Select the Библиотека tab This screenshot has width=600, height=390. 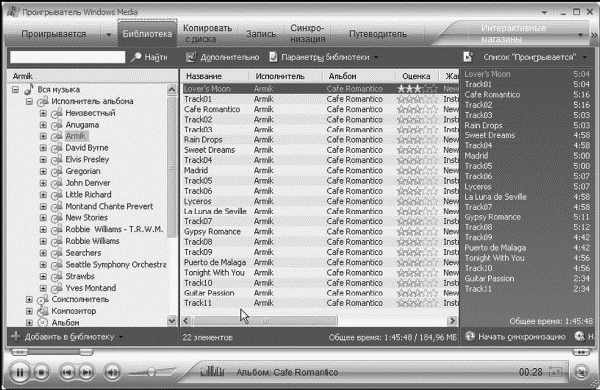(147, 34)
